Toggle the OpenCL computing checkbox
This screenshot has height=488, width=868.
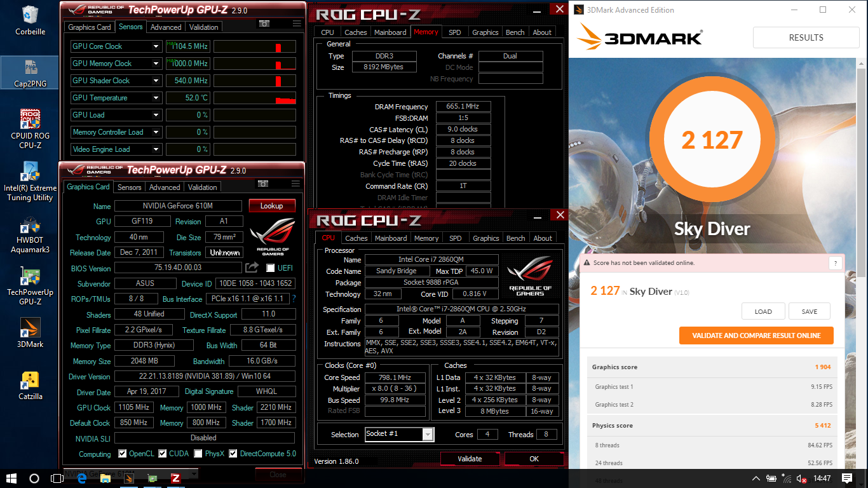123,454
